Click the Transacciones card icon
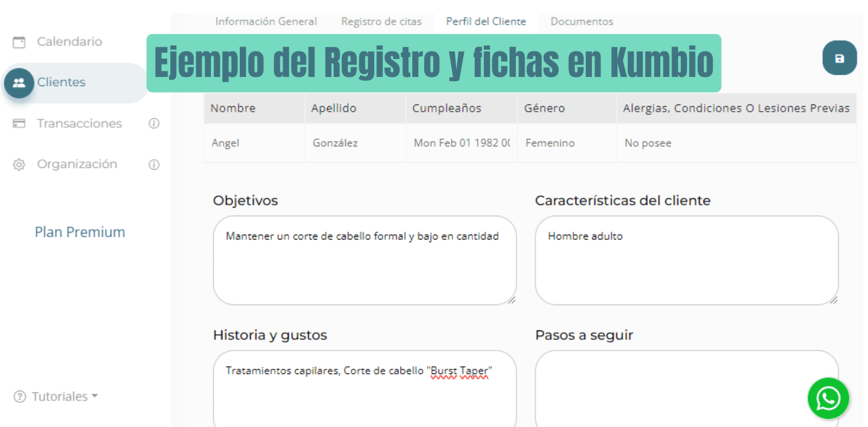 tap(19, 124)
